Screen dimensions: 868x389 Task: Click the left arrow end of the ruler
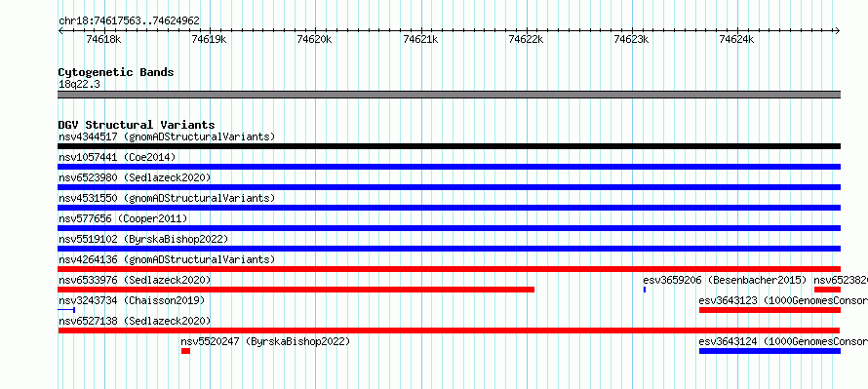pyautogui.click(x=60, y=30)
